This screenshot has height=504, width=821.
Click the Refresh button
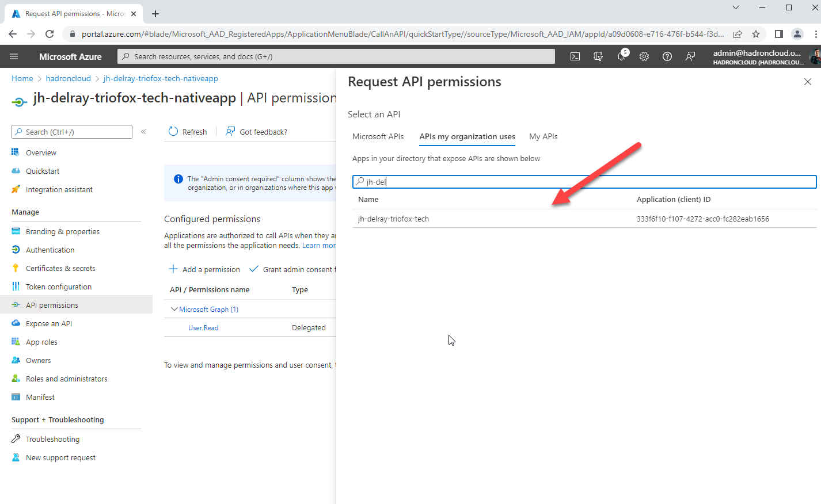188,132
